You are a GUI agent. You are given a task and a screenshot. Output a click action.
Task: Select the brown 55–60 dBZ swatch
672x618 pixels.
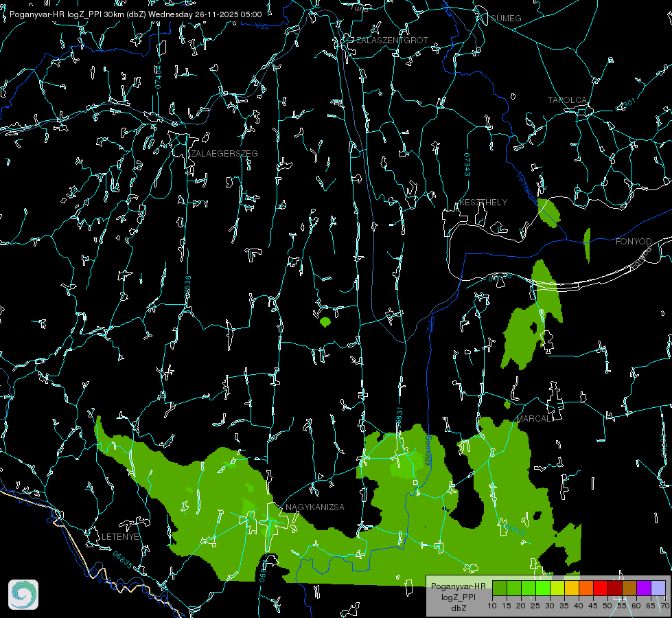629,588
